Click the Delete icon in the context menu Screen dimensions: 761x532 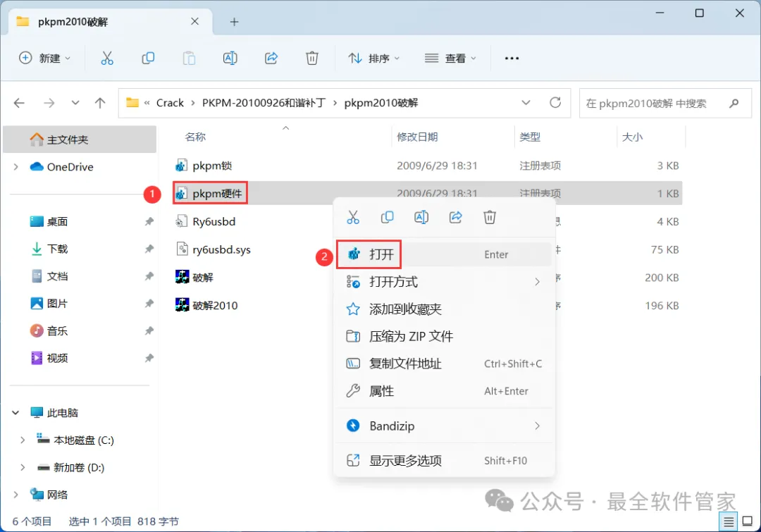(490, 218)
